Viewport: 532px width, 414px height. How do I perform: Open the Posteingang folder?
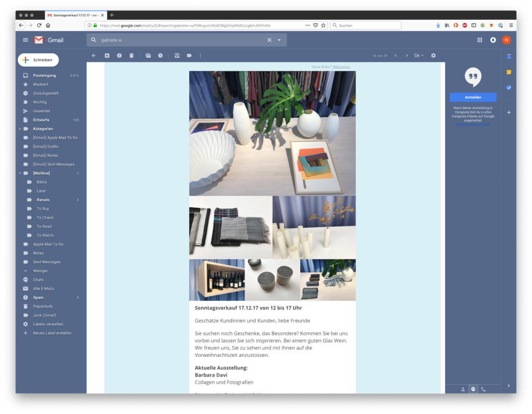(x=44, y=76)
